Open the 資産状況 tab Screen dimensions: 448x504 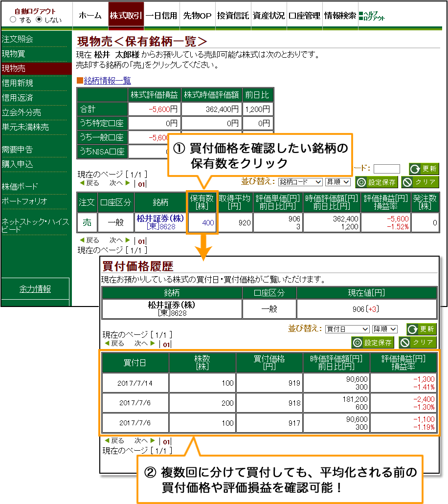click(269, 16)
